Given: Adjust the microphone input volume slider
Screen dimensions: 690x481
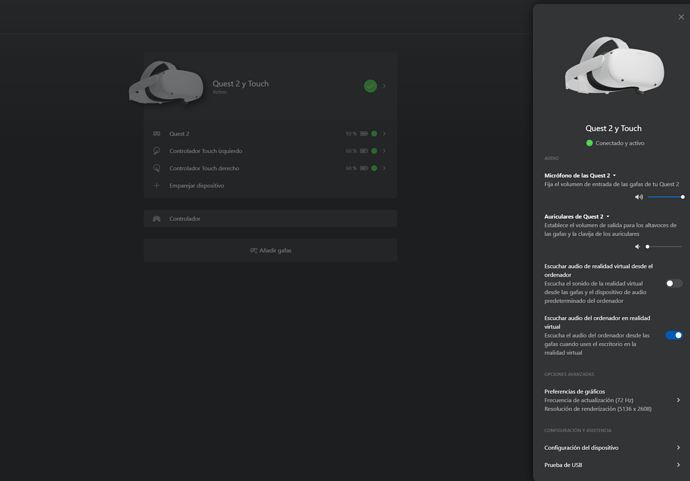Looking at the screenshot, I should click(665, 197).
